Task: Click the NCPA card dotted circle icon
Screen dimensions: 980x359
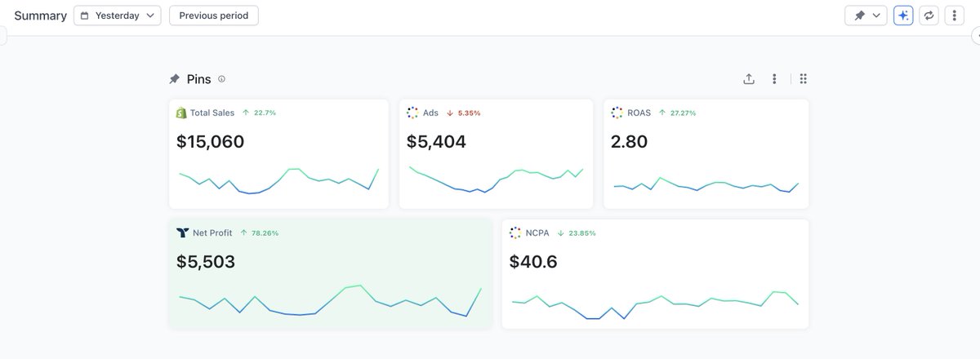Action: coord(515,233)
